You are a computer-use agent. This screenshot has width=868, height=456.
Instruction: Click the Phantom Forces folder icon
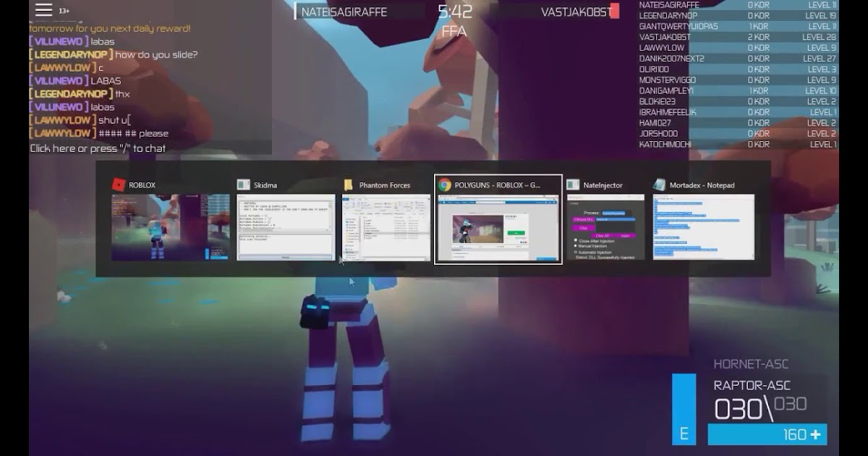(x=349, y=185)
